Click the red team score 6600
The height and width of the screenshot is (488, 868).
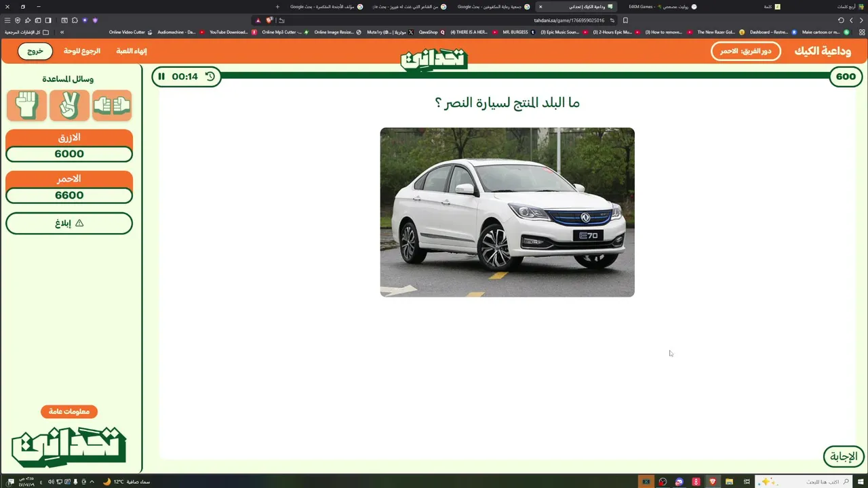(x=69, y=195)
